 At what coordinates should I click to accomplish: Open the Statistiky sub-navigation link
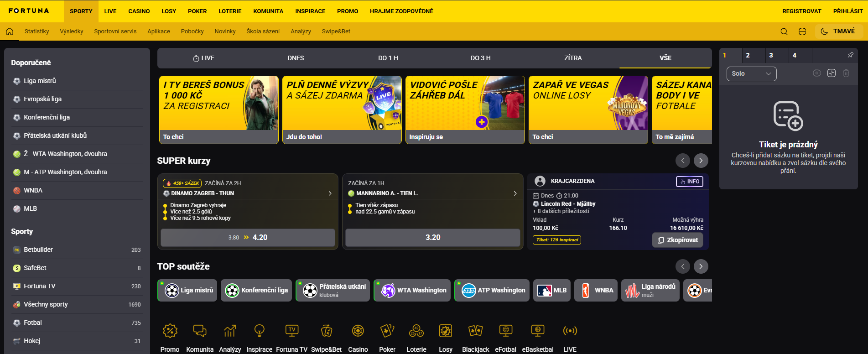point(37,31)
